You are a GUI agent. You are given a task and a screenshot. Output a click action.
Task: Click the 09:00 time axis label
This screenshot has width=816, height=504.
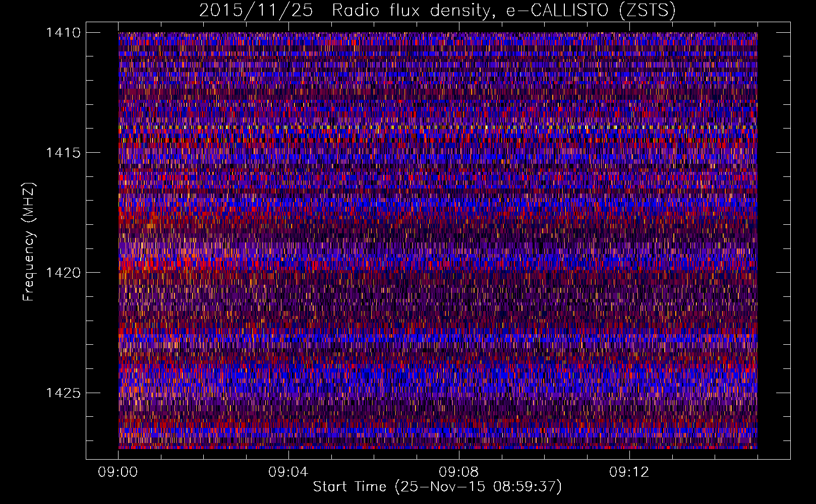pos(118,472)
